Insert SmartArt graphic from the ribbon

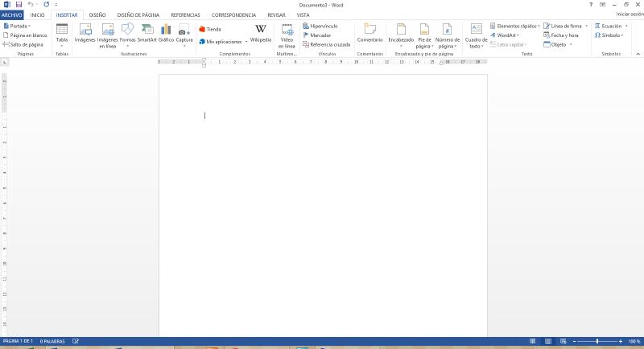pos(147,33)
